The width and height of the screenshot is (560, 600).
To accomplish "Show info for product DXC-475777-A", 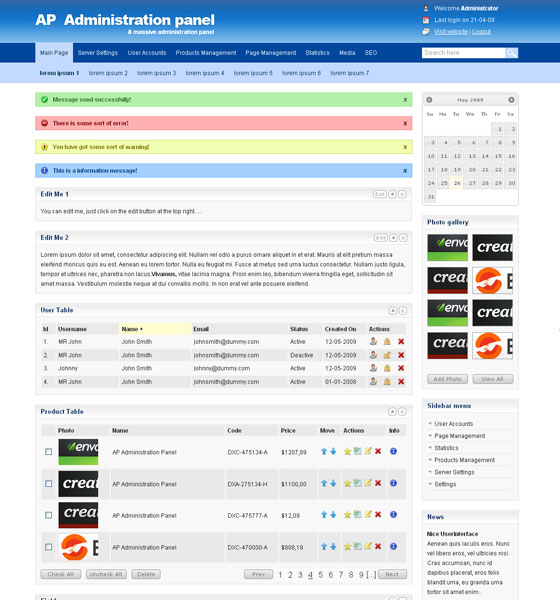I will pyautogui.click(x=393, y=515).
